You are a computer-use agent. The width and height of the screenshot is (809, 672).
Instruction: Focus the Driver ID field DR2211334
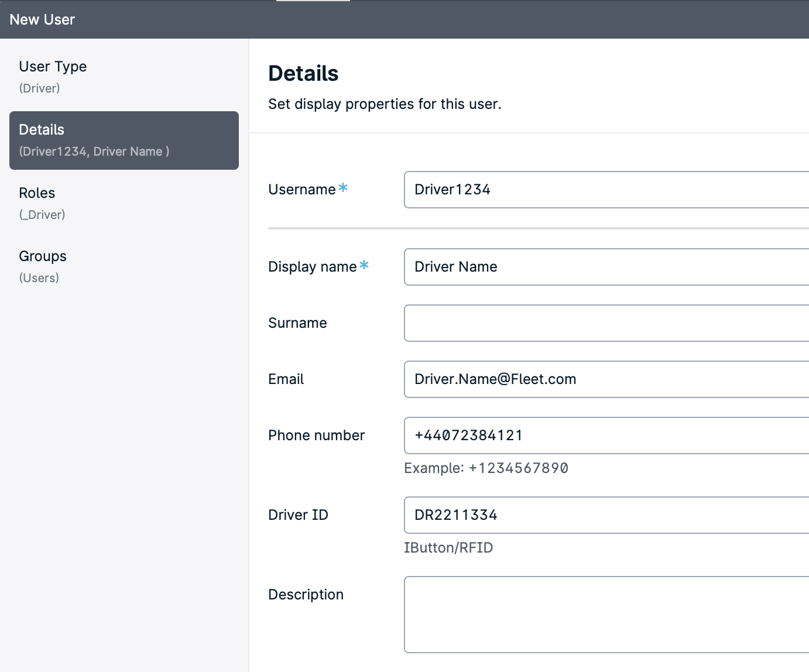coord(606,515)
